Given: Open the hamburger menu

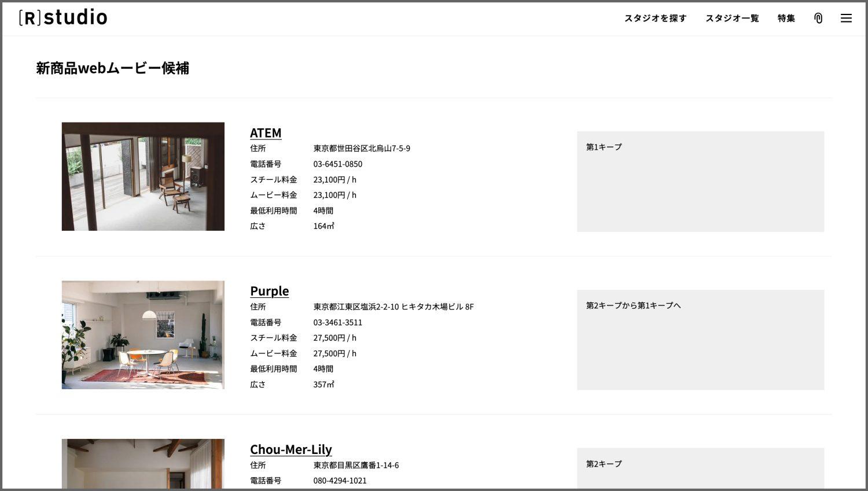Looking at the screenshot, I should pyautogui.click(x=845, y=19).
